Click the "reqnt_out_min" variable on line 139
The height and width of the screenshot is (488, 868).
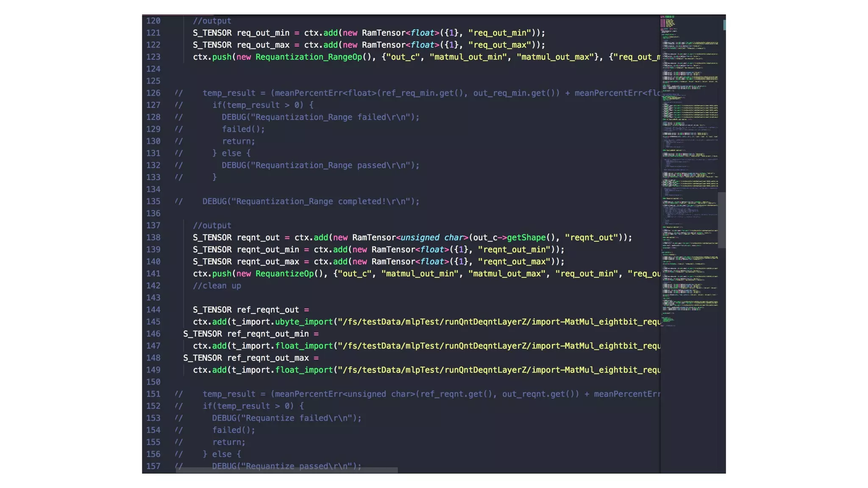(x=268, y=250)
